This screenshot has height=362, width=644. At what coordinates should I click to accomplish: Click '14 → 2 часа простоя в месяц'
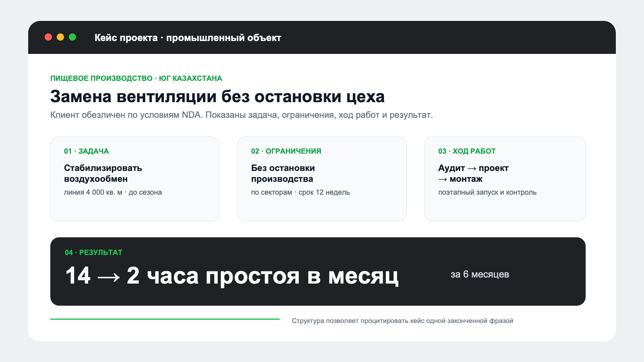pyautogui.click(x=232, y=276)
